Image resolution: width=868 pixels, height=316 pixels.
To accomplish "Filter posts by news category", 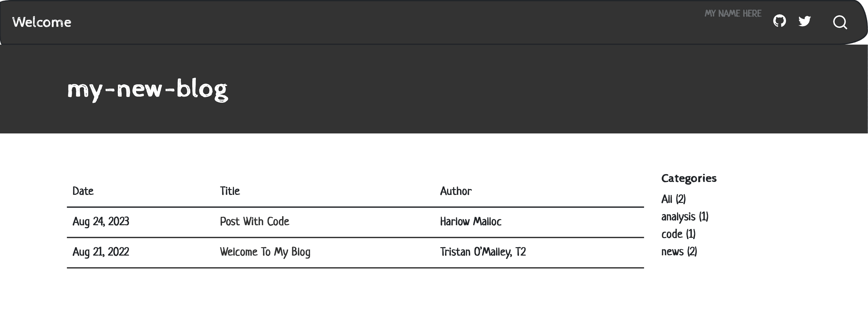I will coord(679,252).
